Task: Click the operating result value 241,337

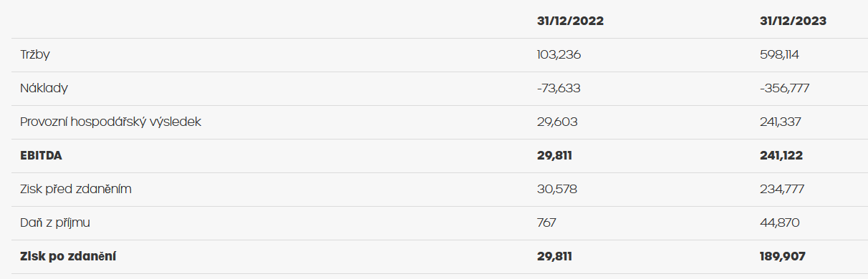Action: pyautogui.click(x=781, y=122)
